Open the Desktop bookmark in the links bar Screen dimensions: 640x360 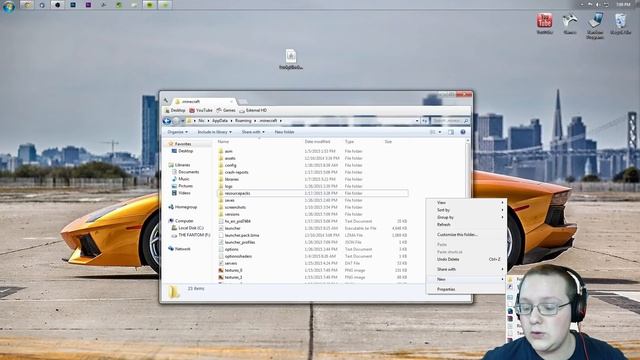[x=175, y=110]
